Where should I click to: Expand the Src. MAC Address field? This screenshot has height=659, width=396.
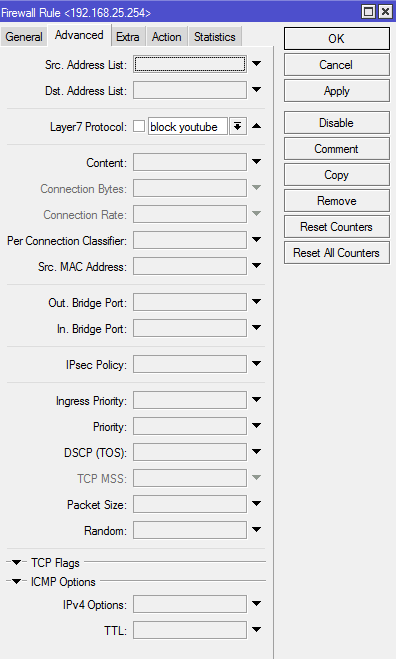[256, 266]
